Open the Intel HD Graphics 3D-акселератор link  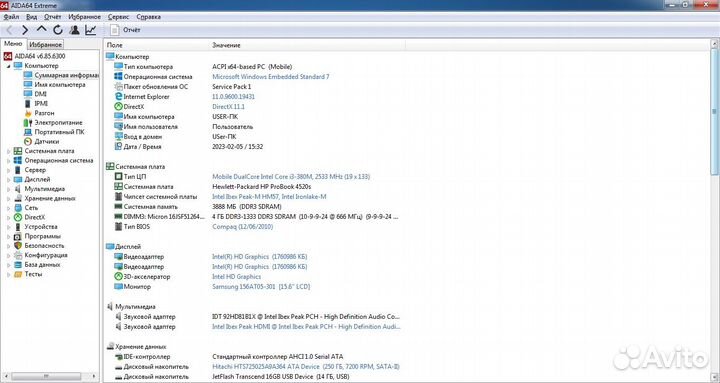pyautogui.click(x=236, y=276)
